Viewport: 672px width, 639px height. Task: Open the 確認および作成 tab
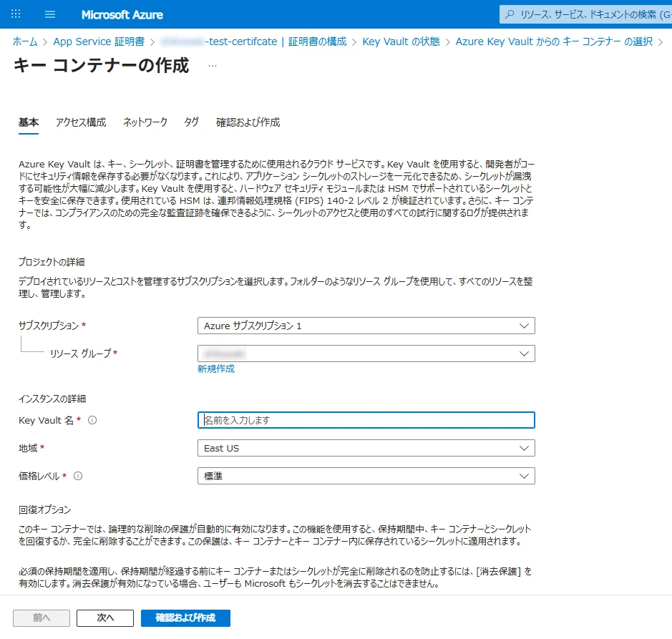(248, 122)
